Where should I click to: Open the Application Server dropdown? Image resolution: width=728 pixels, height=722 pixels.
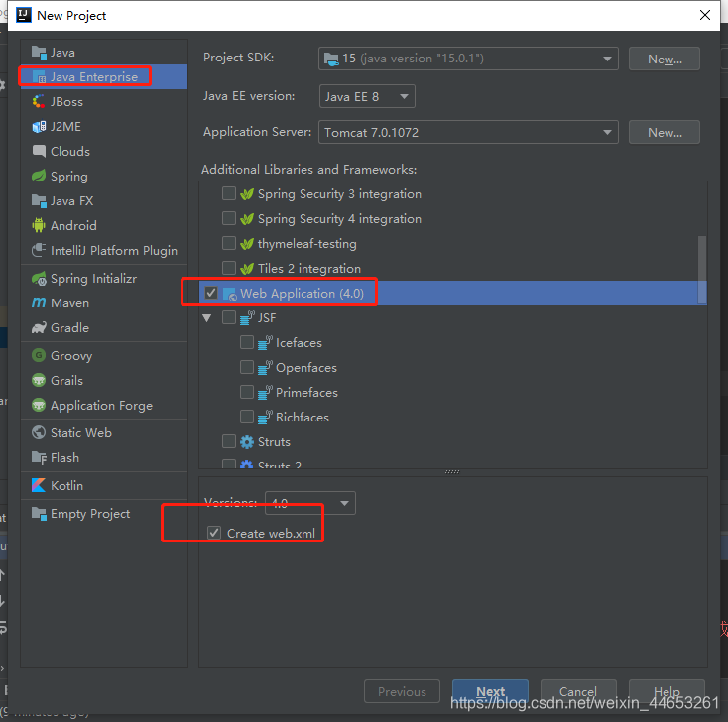click(x=468, y=132)
